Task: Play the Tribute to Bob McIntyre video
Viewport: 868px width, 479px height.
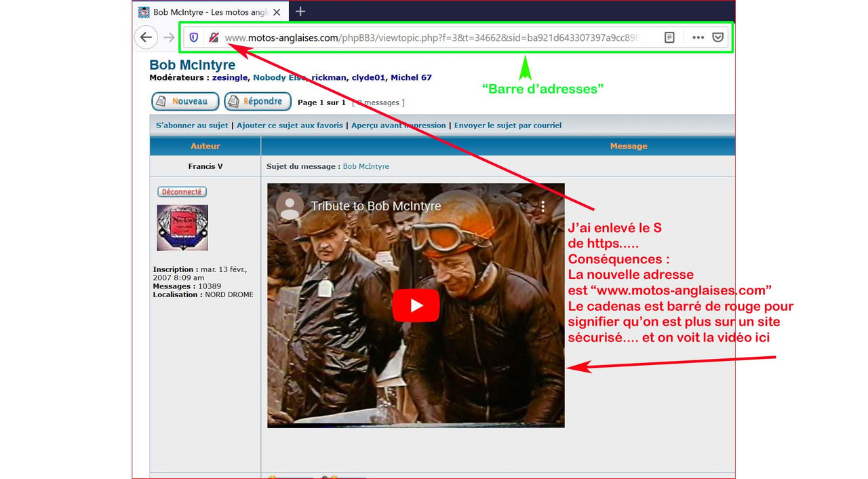Action: 416,305
